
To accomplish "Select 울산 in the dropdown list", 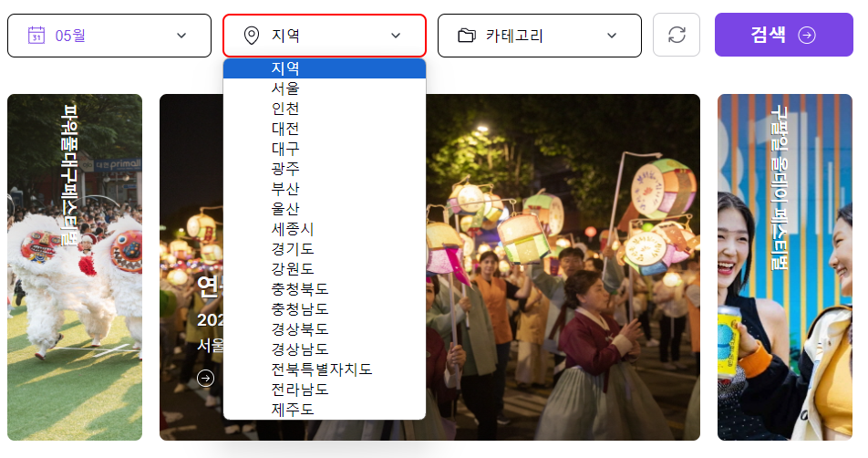I will click(325, 209).
